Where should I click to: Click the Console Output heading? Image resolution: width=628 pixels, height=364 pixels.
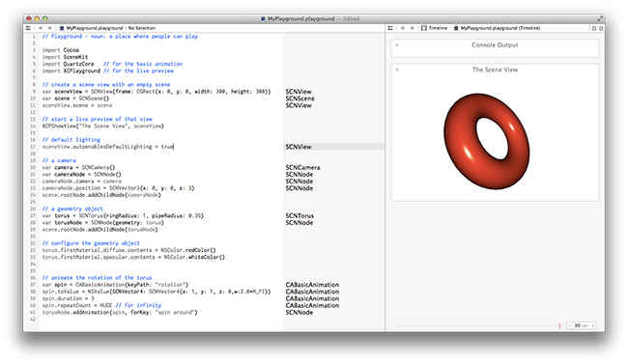click(x=495, y=44)
